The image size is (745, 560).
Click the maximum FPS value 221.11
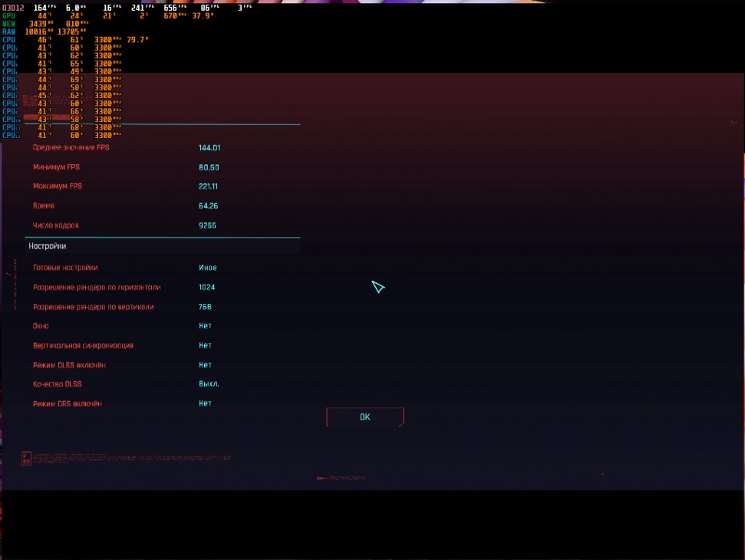tap(208, 186)
